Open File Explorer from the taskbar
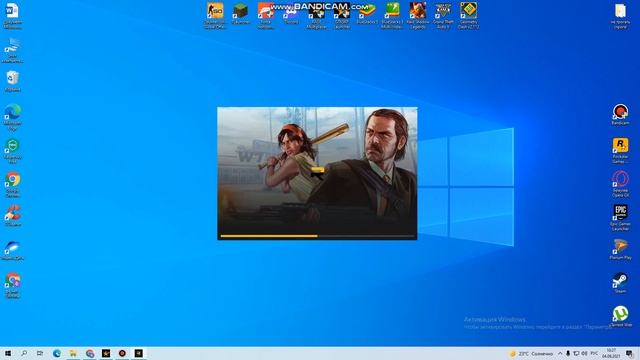Viewport: 640px width, 360px height. click(73, 353)
